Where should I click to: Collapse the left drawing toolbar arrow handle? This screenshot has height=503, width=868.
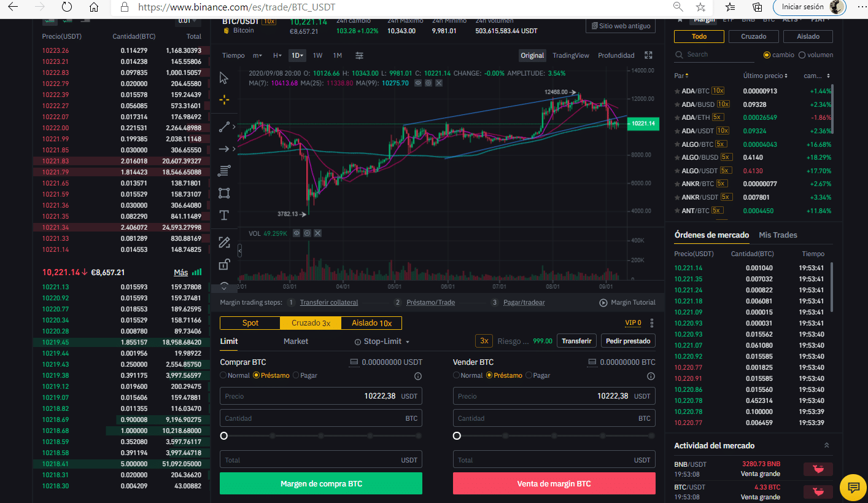pos(239,251)
